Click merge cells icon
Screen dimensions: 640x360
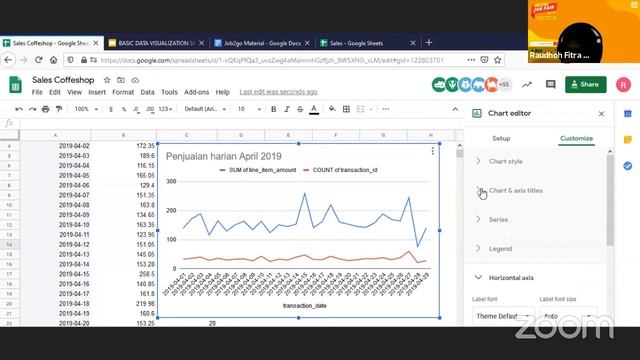click(360, 109)
